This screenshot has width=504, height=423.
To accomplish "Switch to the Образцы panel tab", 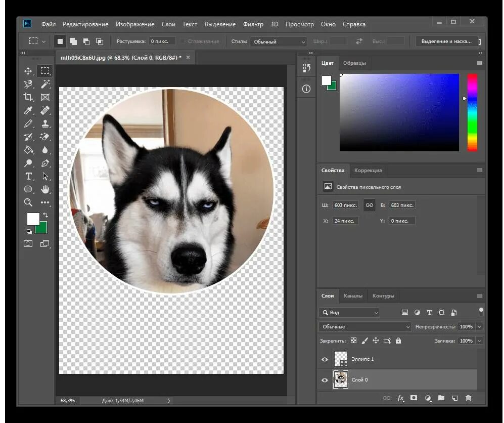I will (x=354, y=63).
